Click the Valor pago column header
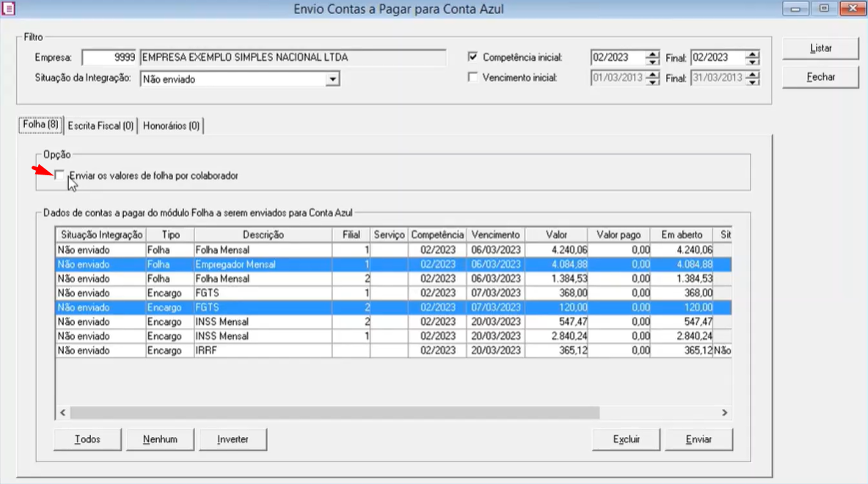Viewport: 868px width, 484px height. coord(619,235)
